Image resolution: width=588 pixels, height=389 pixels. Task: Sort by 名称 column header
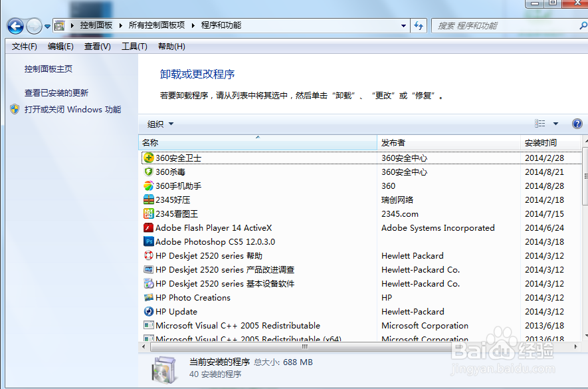(x=258, y=143)
